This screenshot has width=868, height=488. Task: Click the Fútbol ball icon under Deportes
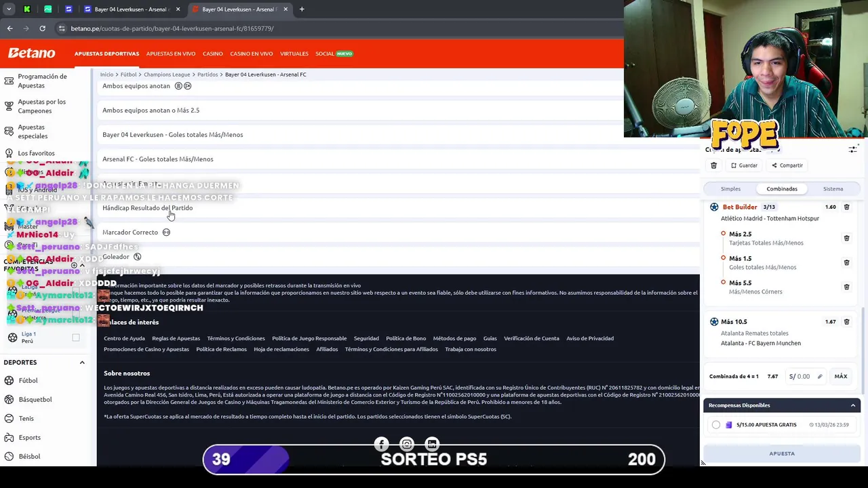coord(9,380)
